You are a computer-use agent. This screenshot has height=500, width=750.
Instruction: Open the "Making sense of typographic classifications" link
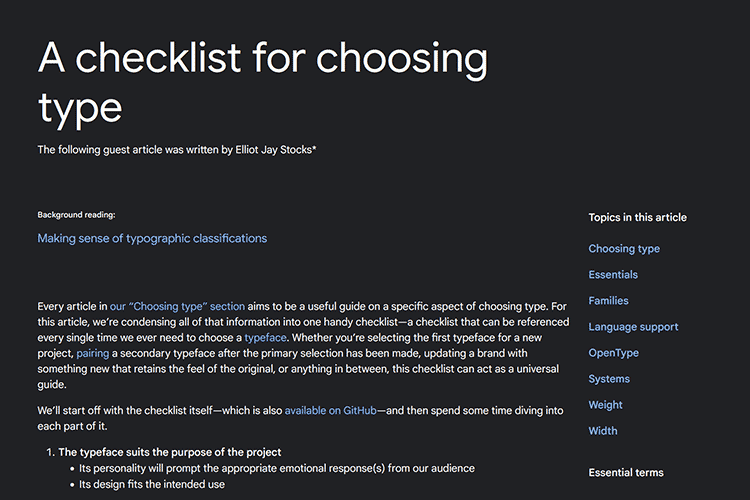tap(152, 239)
